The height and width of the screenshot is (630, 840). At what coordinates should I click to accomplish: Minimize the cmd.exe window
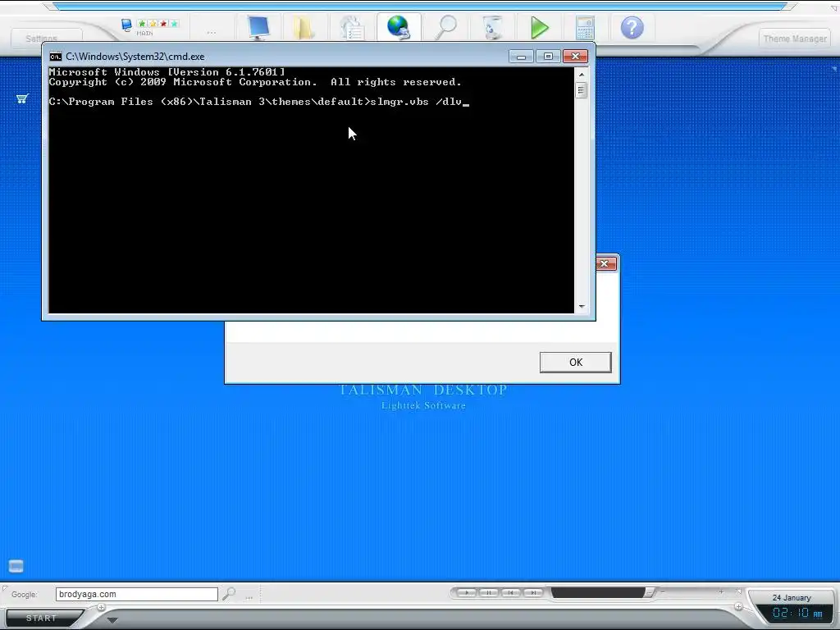click(x=521, y=57)
